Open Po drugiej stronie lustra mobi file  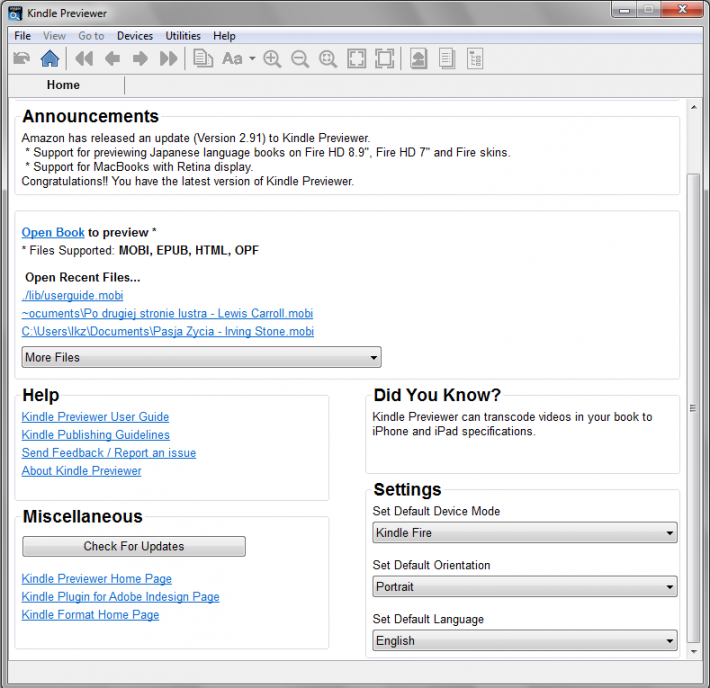pyautogui.click(x=167, y=313)
